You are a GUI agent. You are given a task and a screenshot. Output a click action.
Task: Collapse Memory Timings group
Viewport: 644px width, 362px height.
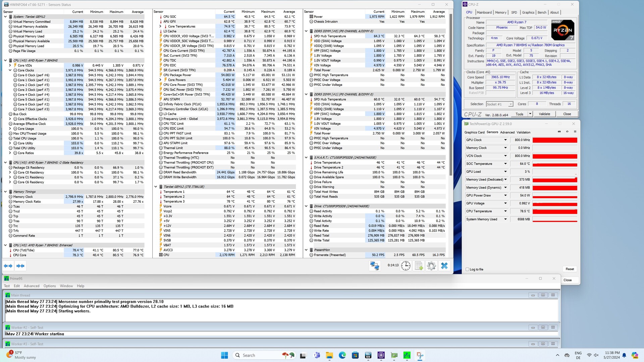click(x=5, y=192)
